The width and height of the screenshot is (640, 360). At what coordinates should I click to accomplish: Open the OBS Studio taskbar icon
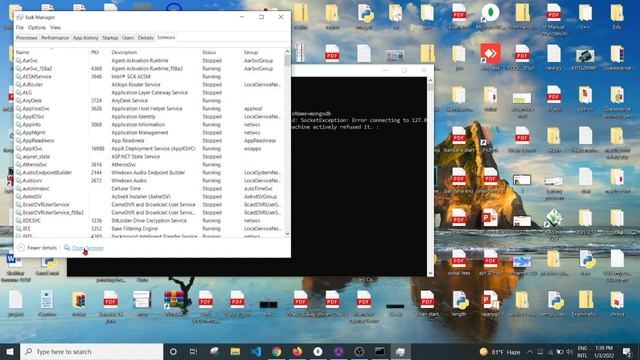359,351
